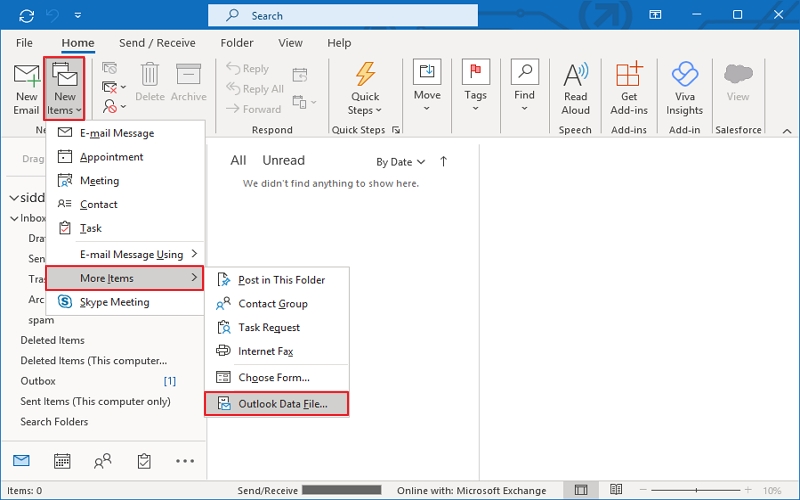Open the Junk dropdown
This screenshot has height=500, width=800.
[x=114, y=107]
